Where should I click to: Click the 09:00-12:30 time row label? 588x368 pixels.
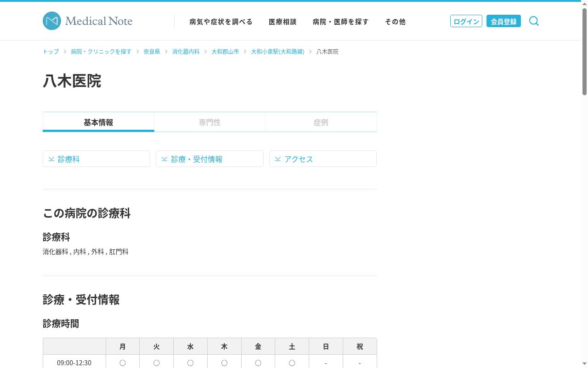(74, 362)
